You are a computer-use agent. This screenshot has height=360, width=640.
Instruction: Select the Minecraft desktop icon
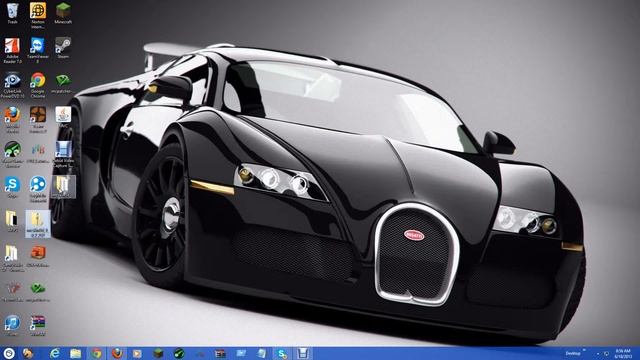click(x=63, y=13)
